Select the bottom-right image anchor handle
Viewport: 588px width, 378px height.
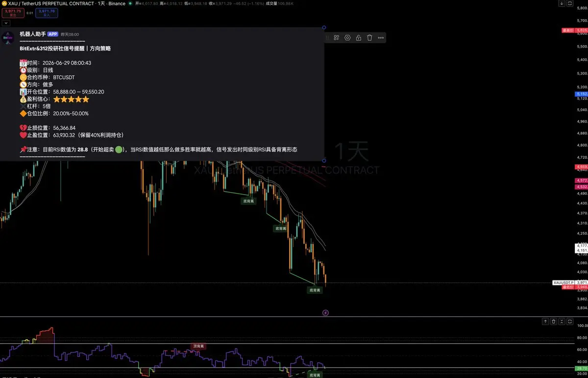(324, 160)
